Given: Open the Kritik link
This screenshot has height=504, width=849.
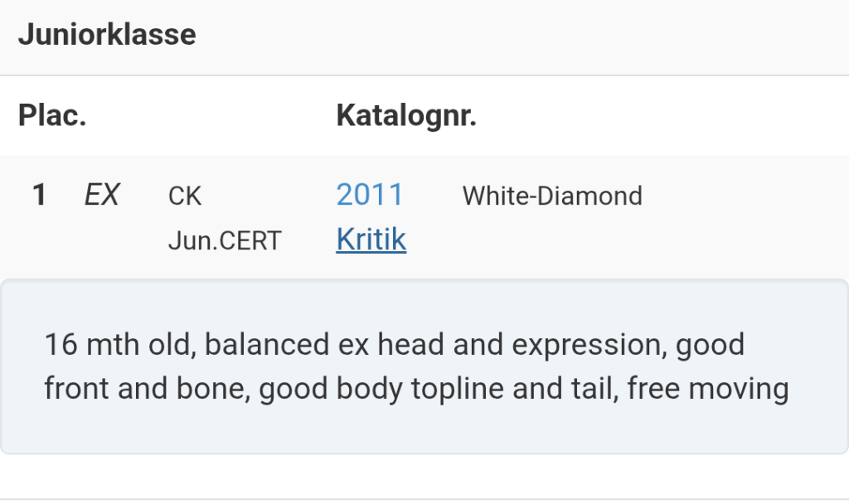Looking at the screenshot, I should (x=371, y=240).
